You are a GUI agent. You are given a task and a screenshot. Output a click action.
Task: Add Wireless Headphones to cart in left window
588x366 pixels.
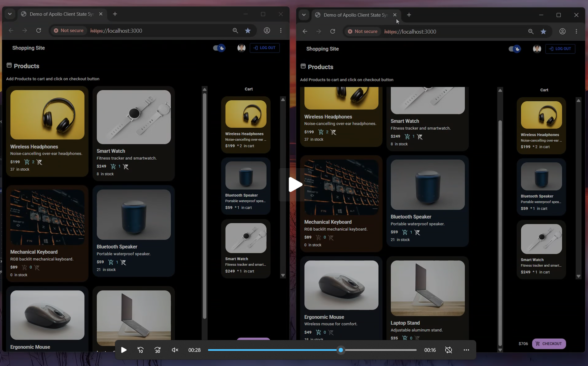coord(27,162)
